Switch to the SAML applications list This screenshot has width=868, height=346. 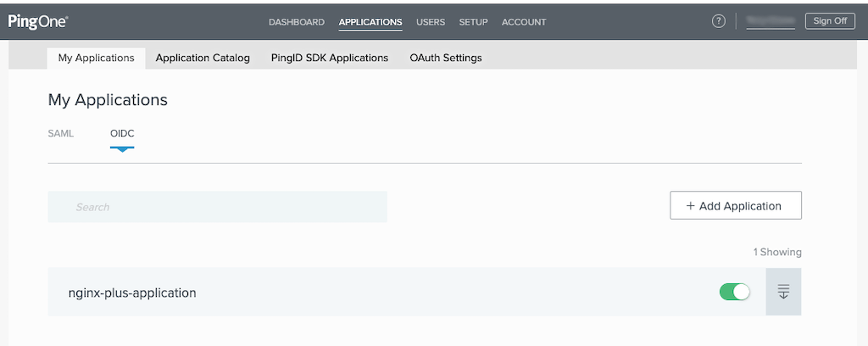tap(61, 133)
